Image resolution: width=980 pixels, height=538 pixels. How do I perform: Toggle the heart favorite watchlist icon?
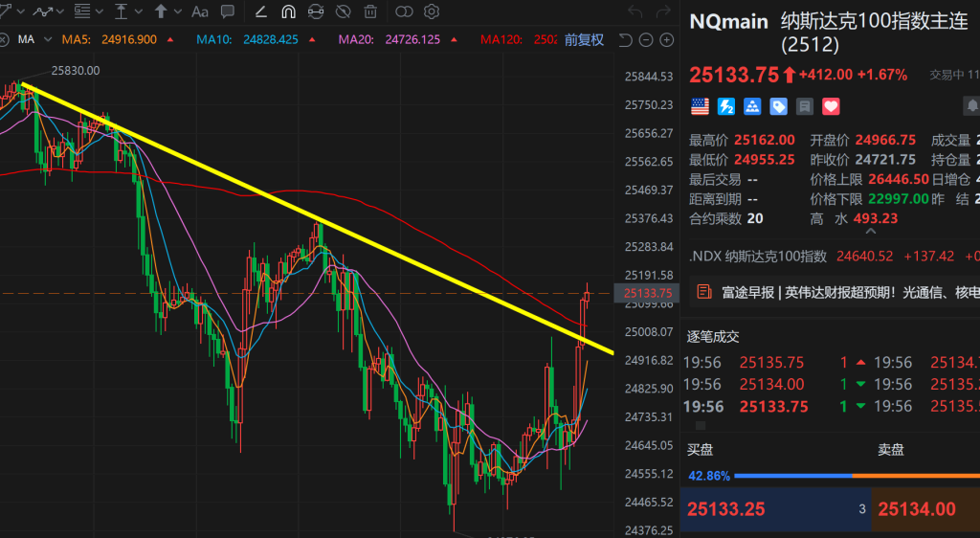coord(831,106)
